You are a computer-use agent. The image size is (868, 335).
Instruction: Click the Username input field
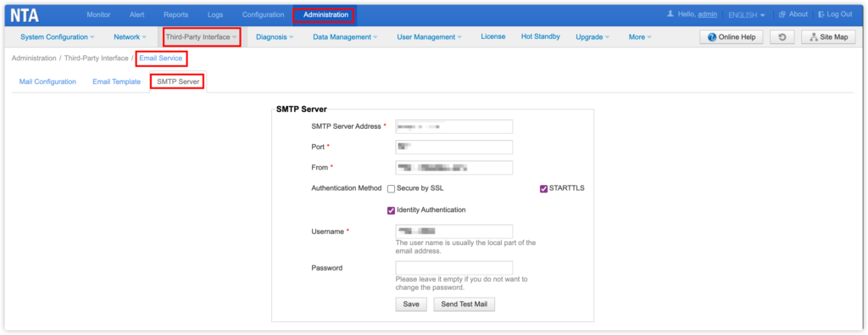pyautogui.click(x=454, y=232)
